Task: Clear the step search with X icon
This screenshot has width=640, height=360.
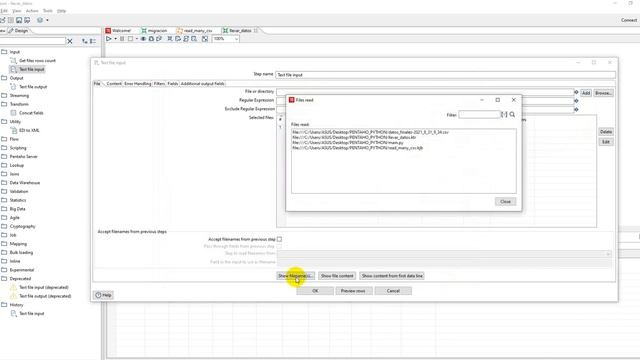Action: click(x=70, y=41)
